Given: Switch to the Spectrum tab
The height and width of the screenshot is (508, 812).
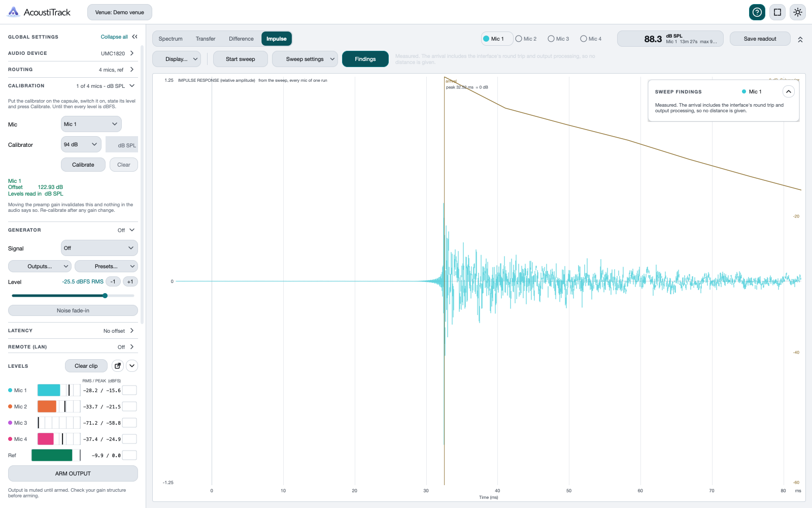Looking at the screenshot, I should point(171,39).
